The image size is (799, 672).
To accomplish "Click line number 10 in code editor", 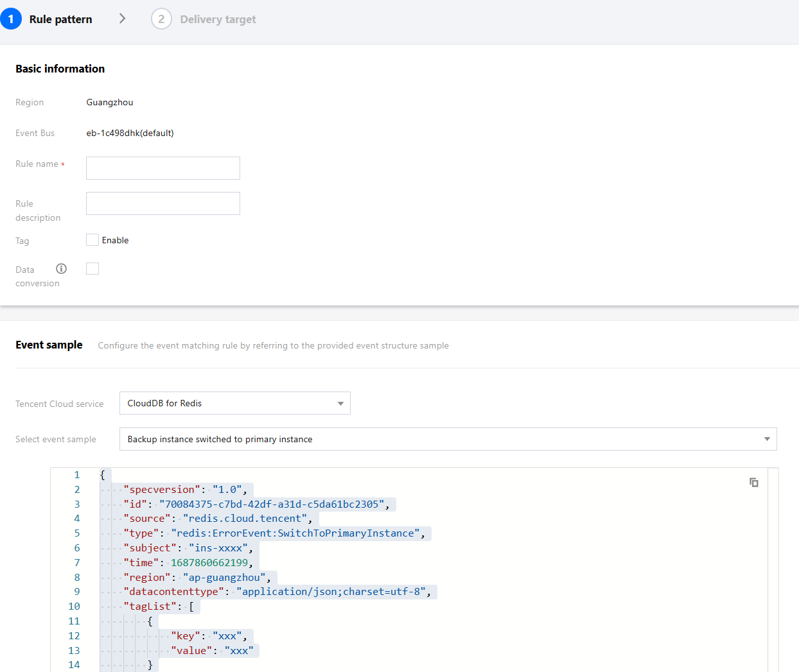I will 75,607.
